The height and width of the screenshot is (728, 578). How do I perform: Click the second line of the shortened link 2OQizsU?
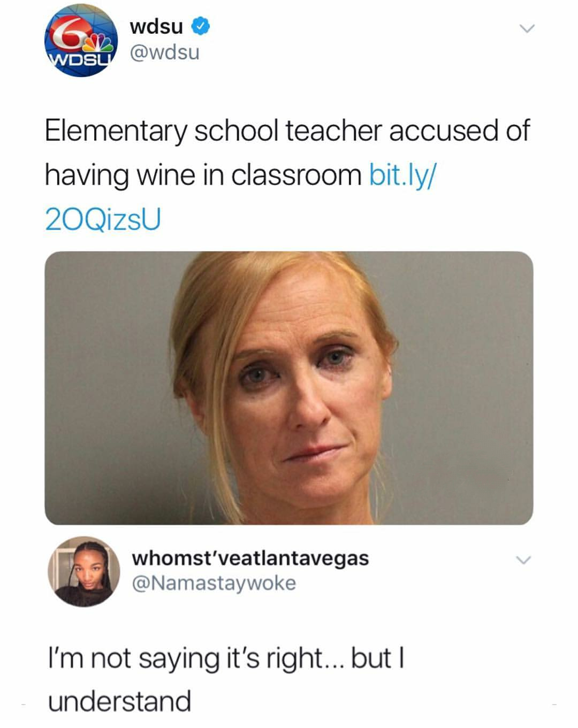(x=103, y=219)
